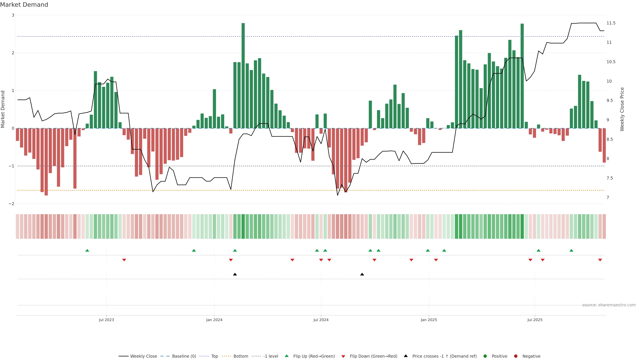The height and width of the screenshot is (362, 644).
Task: Click first black price-cross marker near Jan 2024
Action: coord(235,274)
